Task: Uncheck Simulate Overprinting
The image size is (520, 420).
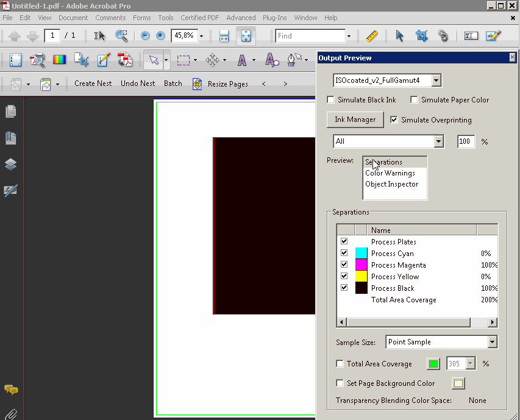Action: [x=394, y=119]
